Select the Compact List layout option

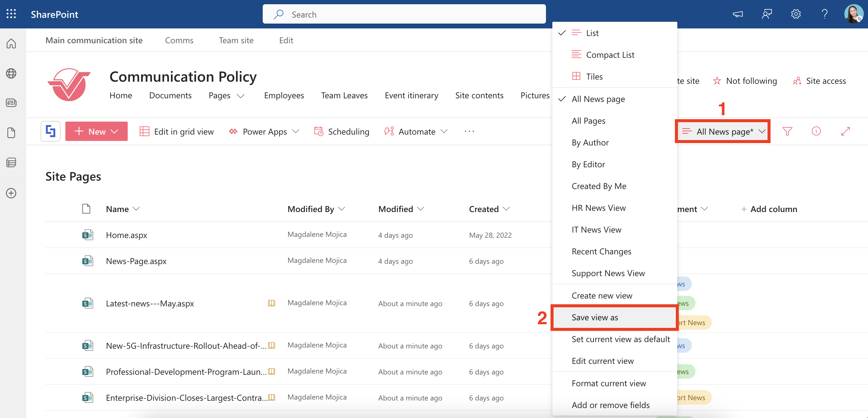pos(610,54)
